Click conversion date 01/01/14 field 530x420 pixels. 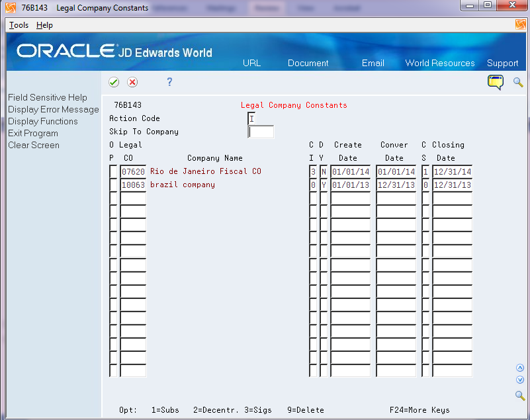pyautogui.click(x=396, y=172)
